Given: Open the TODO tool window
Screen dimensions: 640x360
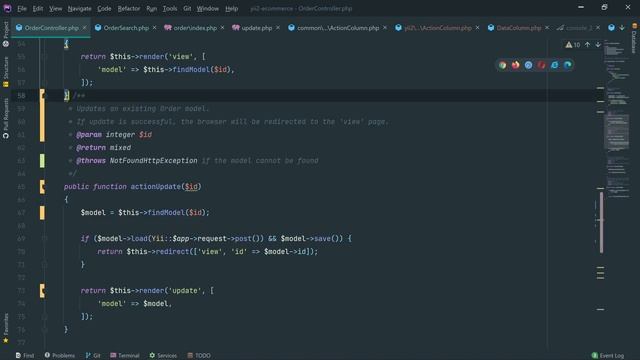Looking at the screenshot, I should (199, 356).
